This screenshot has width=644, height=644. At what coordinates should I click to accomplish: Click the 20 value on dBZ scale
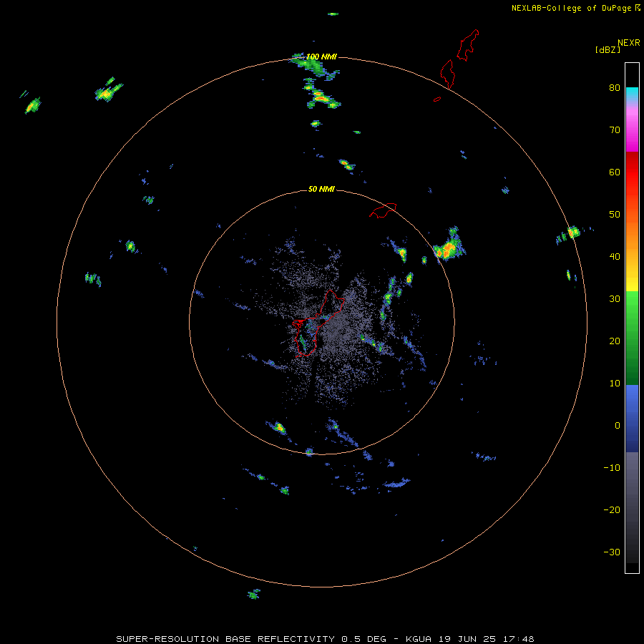(x=615, y=341)
